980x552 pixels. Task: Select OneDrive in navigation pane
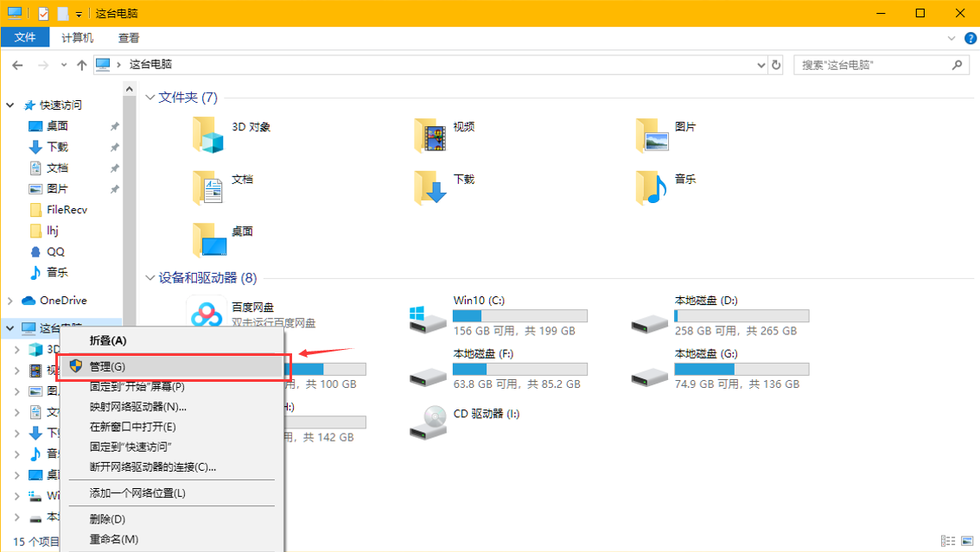(63, 301)
